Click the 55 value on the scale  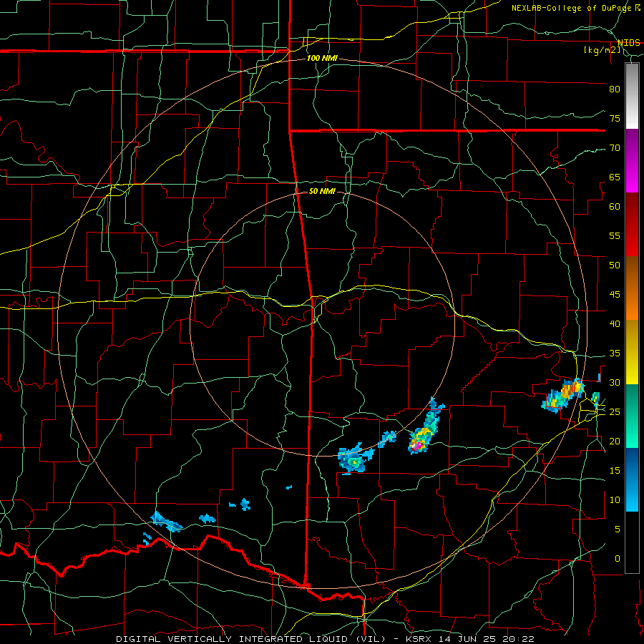click(x=615, y=235)
